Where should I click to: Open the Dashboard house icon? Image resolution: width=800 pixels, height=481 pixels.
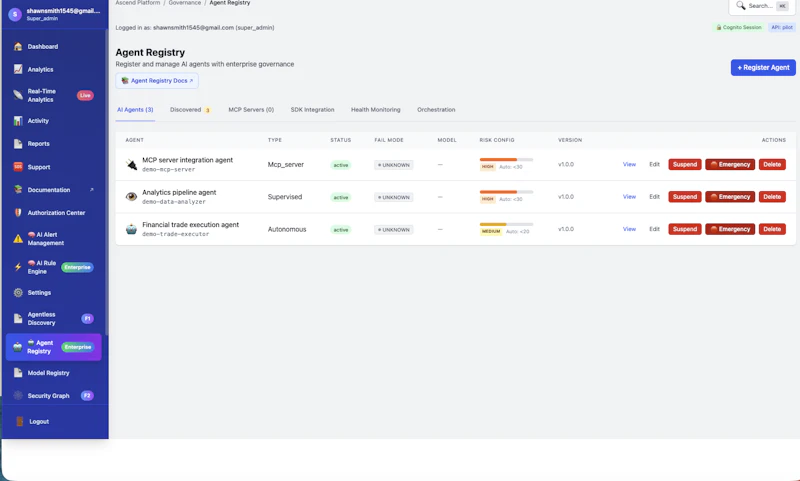click(x=18, y=46)
